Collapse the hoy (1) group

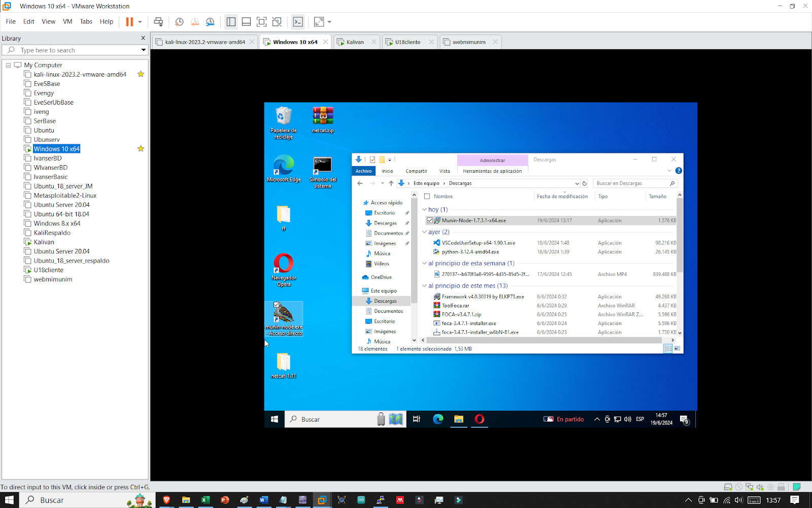coord(424,209)
